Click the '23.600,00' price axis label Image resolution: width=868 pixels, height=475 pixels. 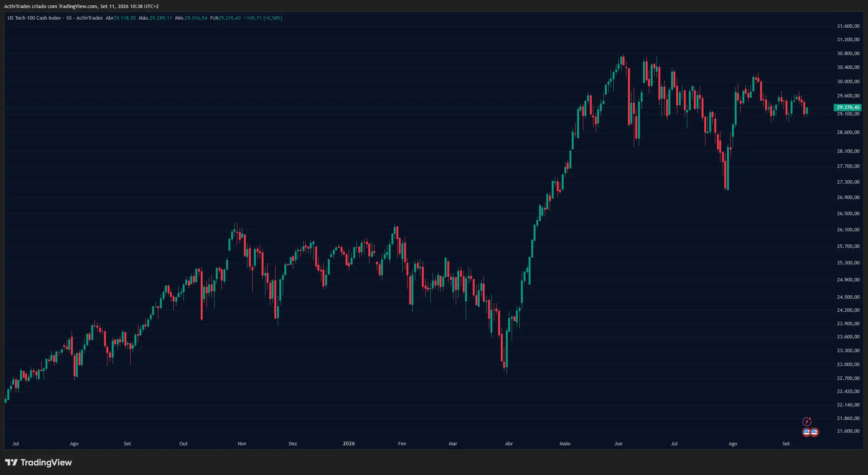(x=848, y=337)
